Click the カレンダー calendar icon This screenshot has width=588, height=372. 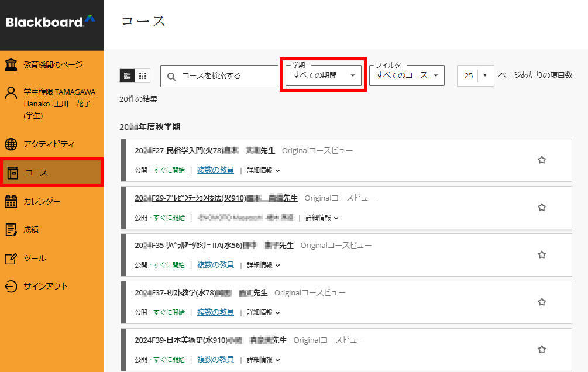(x=11, y=201)
